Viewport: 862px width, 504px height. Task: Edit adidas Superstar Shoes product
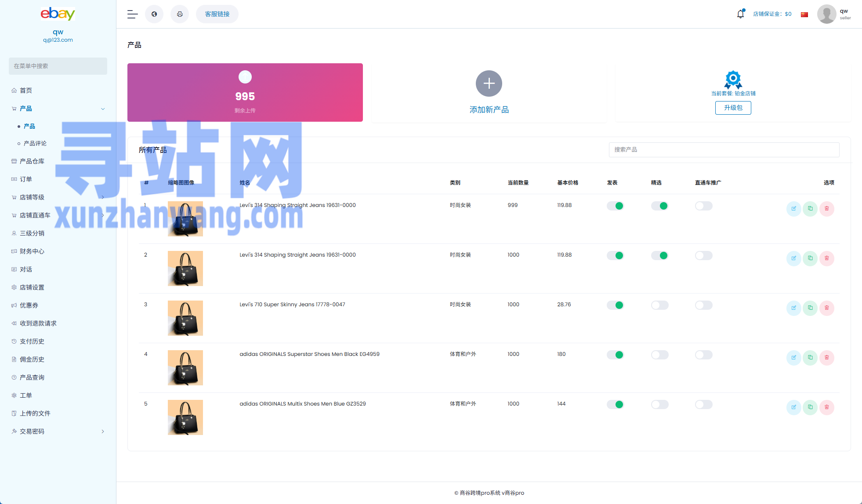tap(793, 358)
